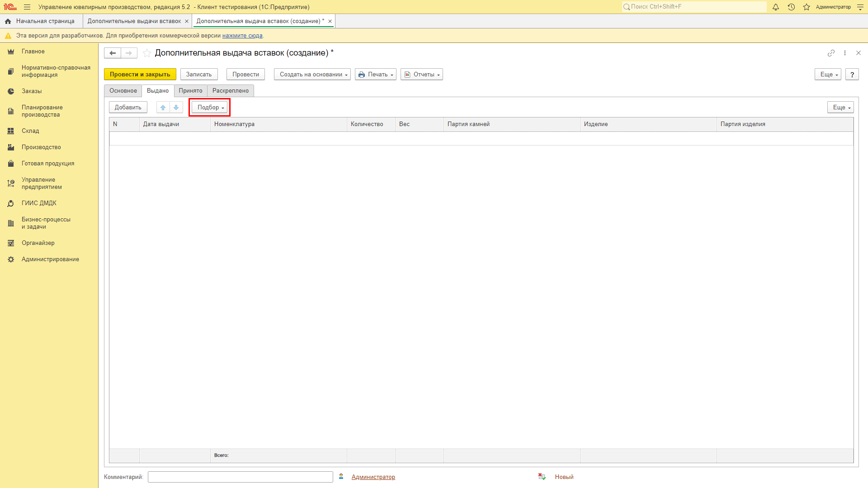Open the Производство section
This screenshot has height=488, width=868.
pyautogui.click(x=49, y=147)
